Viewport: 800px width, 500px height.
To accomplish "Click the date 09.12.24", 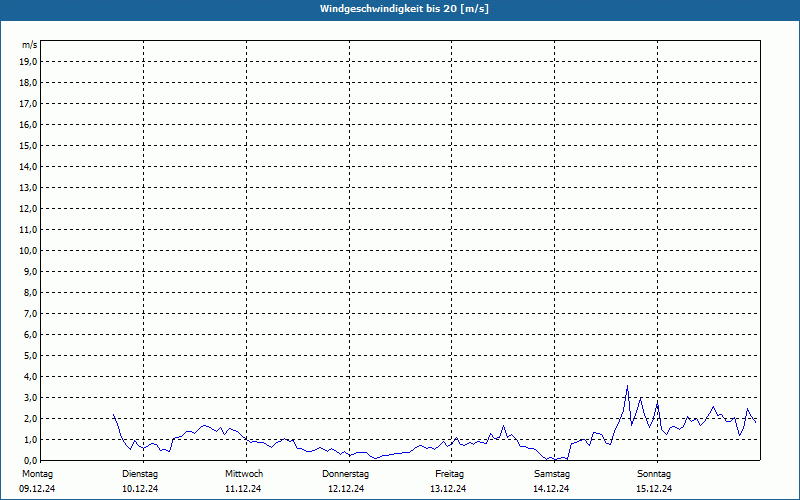I will [x=37, y=489].
